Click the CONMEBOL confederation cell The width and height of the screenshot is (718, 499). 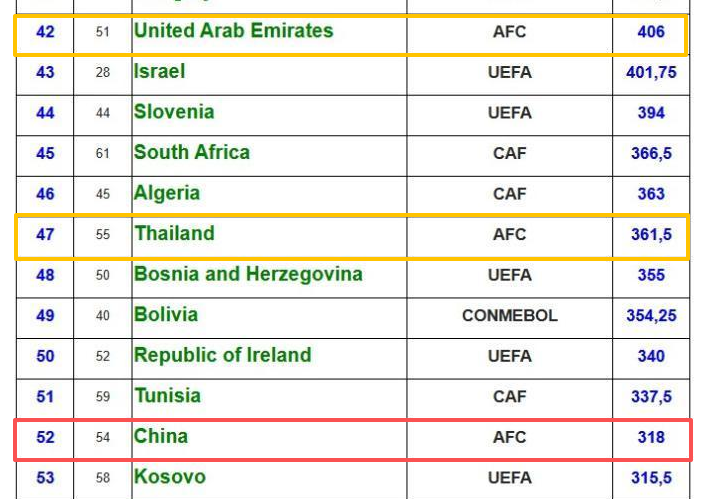point(510,316)
